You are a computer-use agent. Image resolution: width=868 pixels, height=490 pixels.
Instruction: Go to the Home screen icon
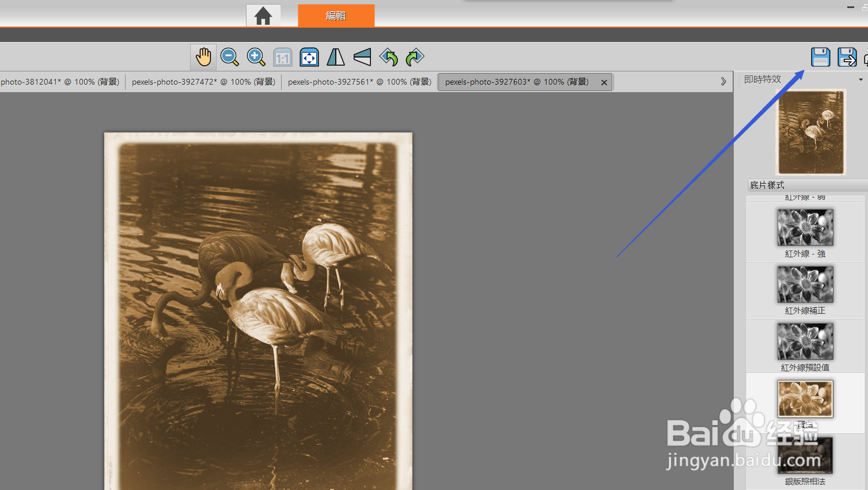coord(263,16)
